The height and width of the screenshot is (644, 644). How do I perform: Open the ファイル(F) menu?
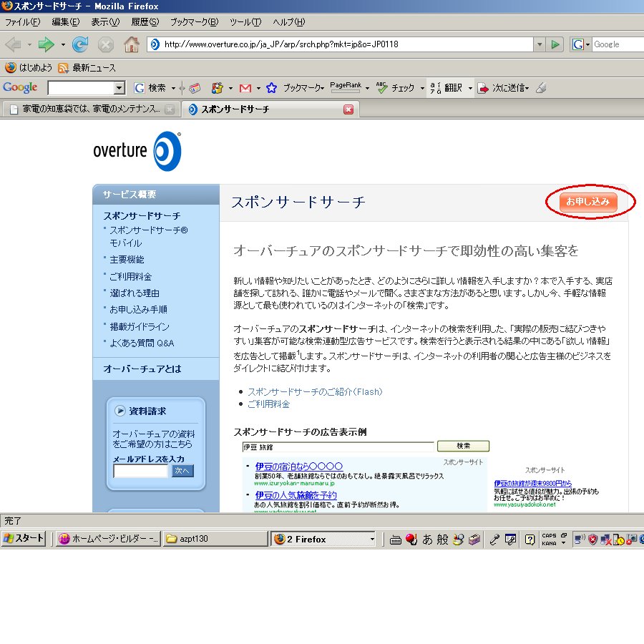coord(23,22)
